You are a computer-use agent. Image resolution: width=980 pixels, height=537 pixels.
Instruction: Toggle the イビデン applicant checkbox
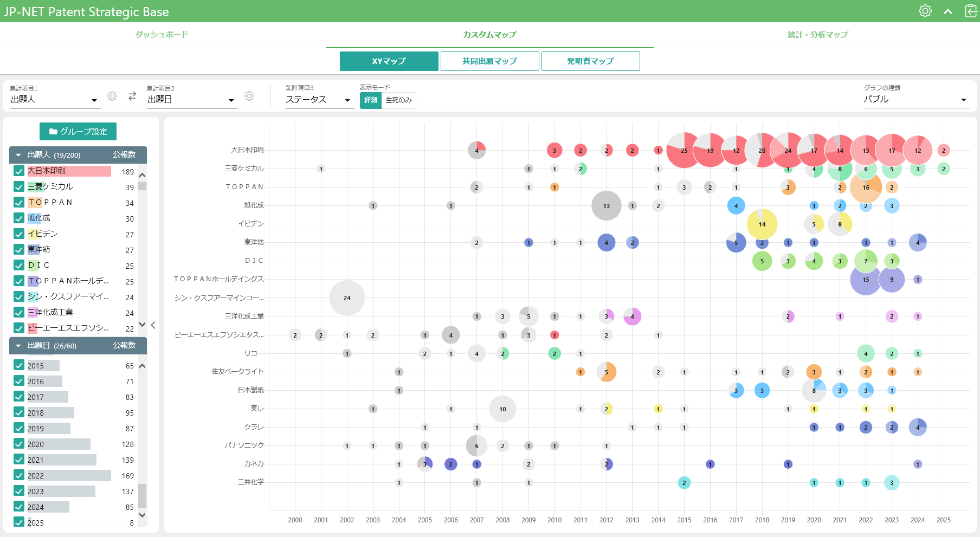19,234
